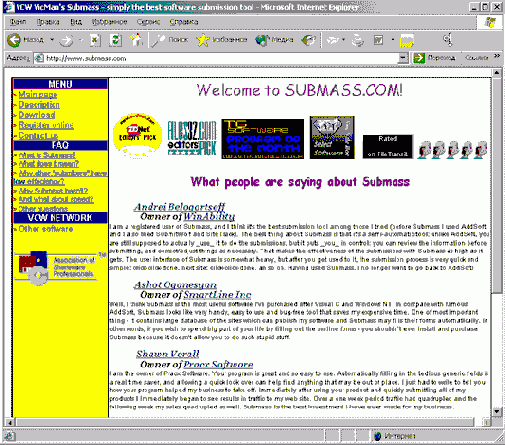Open the Справка menu

click(184, 22)
